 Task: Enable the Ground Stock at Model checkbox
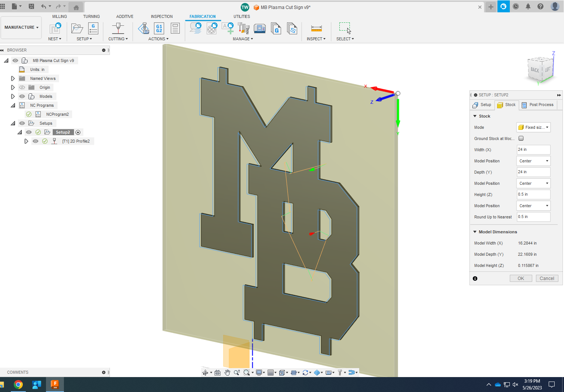coord(521,138)
